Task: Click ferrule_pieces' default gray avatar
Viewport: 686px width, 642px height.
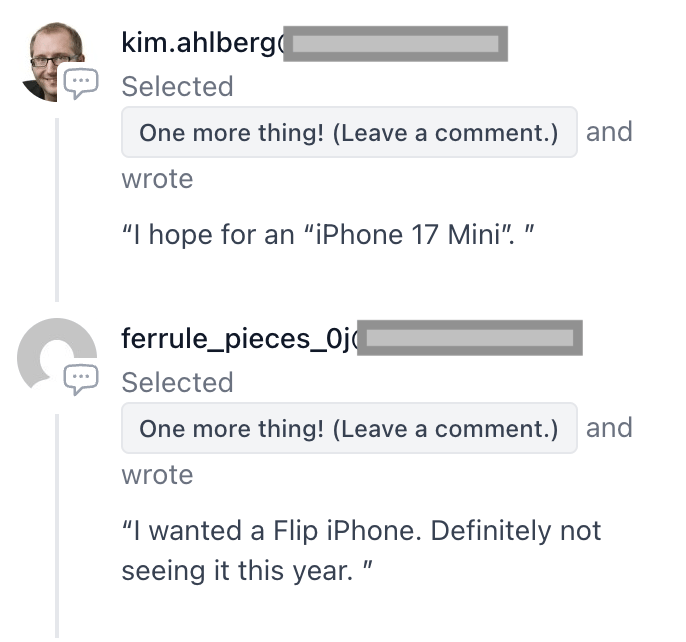Action: pos(50,351)
